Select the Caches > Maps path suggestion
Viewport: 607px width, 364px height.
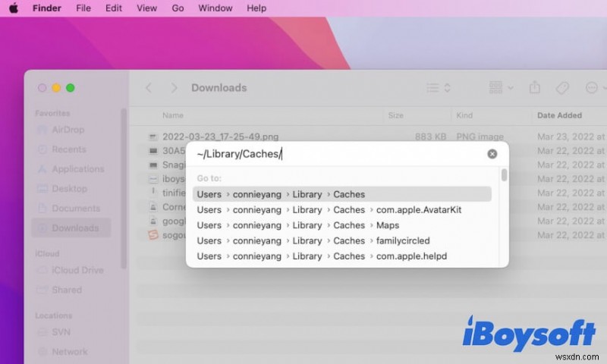coord(342,225)
